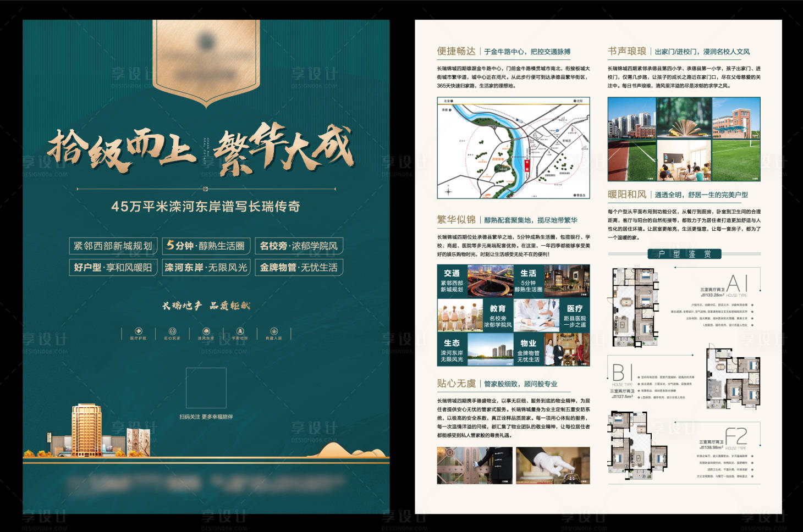Click the section heading 繁华似锦
803x532 pixels.
click(456, 219)
